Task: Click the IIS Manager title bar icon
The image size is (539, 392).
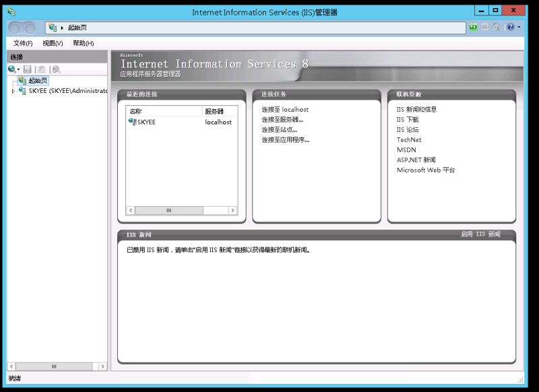Action: pyautogui.click(x=11, y=12)
